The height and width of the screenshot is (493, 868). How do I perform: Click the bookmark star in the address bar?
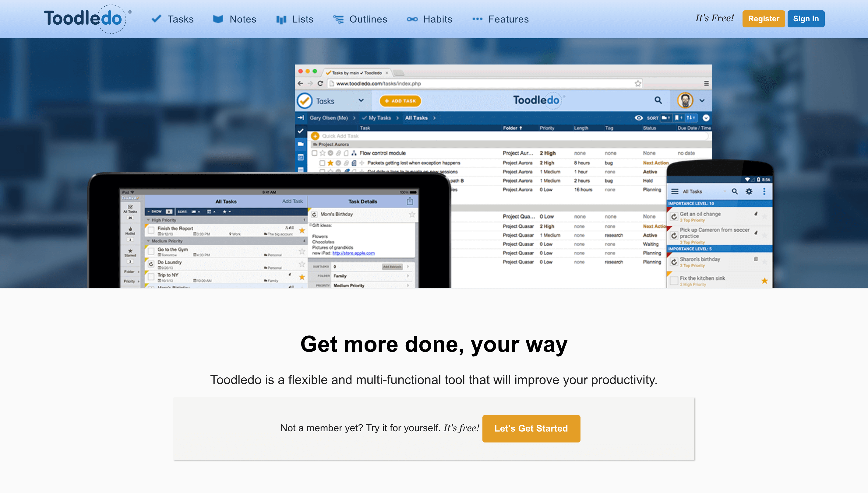click(638, 83)
